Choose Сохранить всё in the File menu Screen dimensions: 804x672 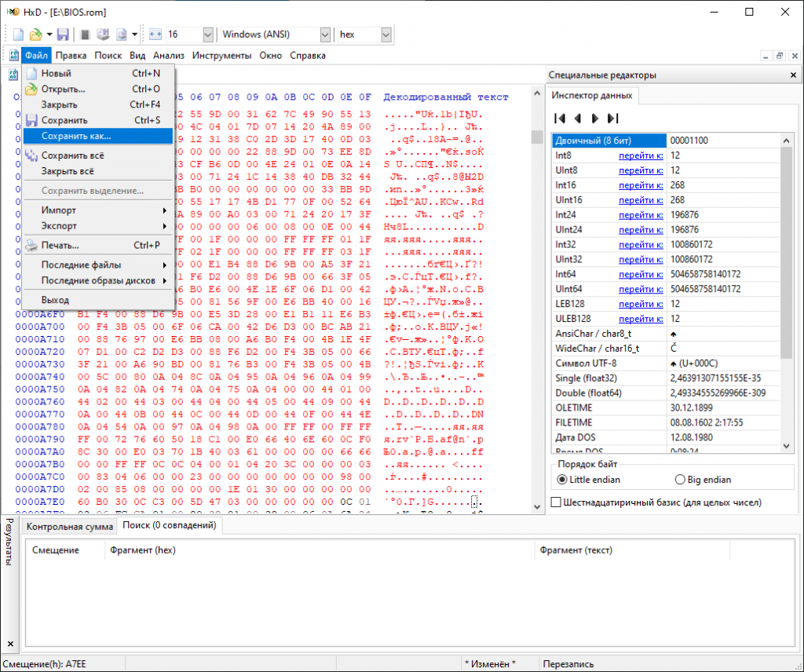pos(98,155)
